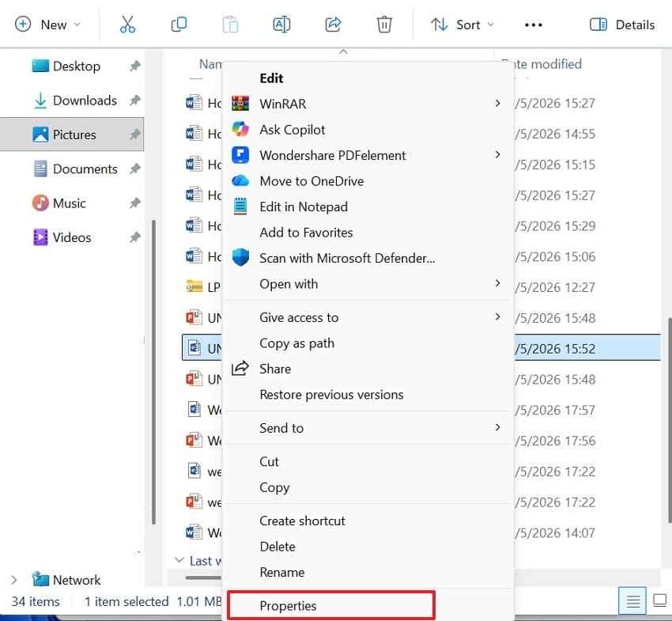Viewport: 672px width, 621px height.
Task: Choose Copy in the context menu
Action: coord(368,487)
